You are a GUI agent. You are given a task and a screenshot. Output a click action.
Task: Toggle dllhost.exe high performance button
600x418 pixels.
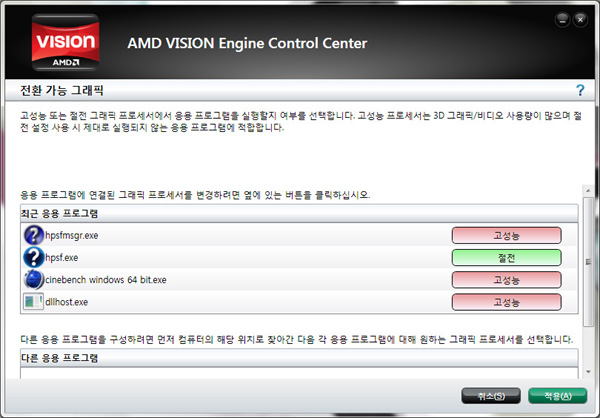(506, 302)
